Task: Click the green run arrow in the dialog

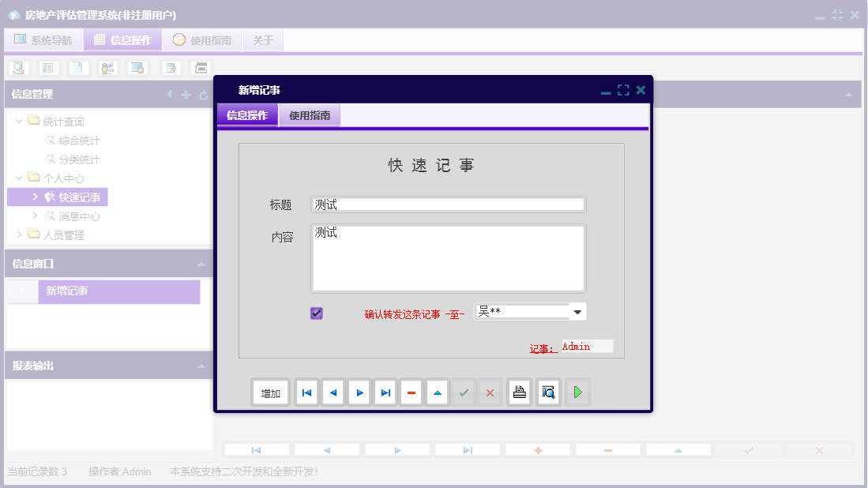Action: (x=577, y=392)
